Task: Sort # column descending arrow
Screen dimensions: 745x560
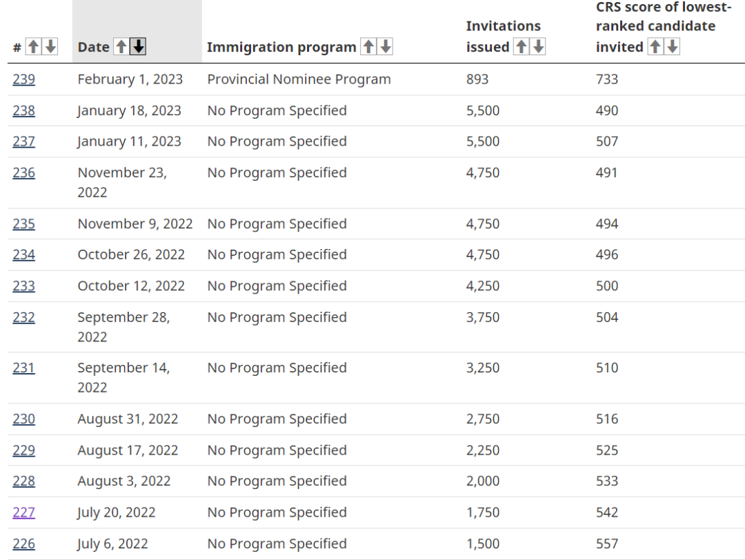Action: click(x=50, y=47)
